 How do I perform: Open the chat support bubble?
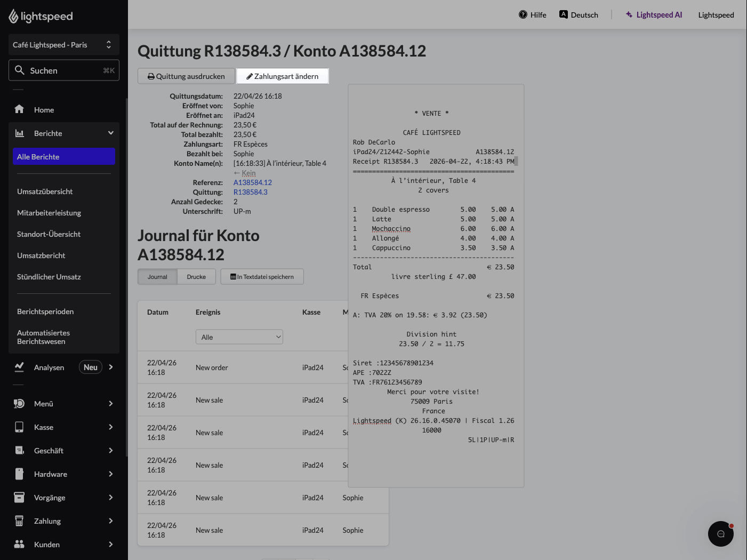coord(721,534)
